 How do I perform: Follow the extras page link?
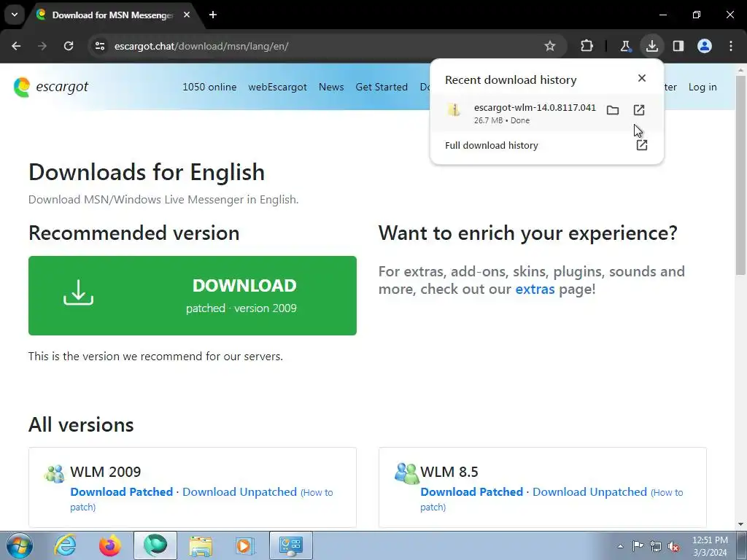[535, 289]
